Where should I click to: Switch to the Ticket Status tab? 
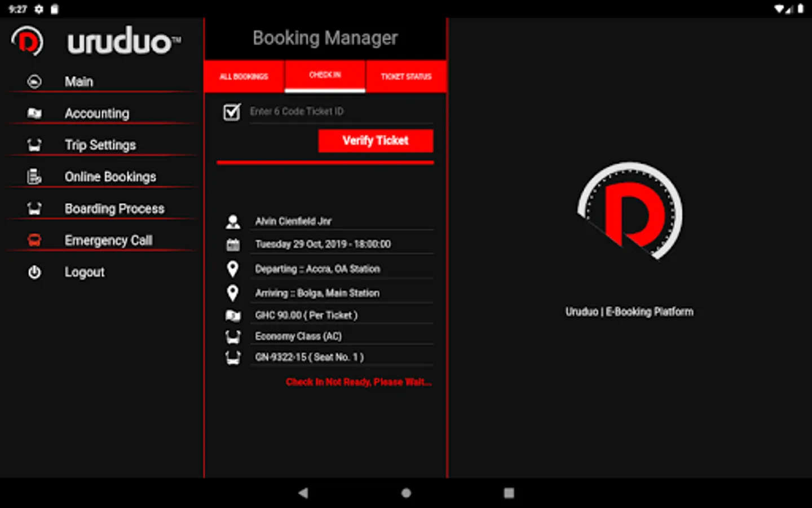tap(406, 76)
